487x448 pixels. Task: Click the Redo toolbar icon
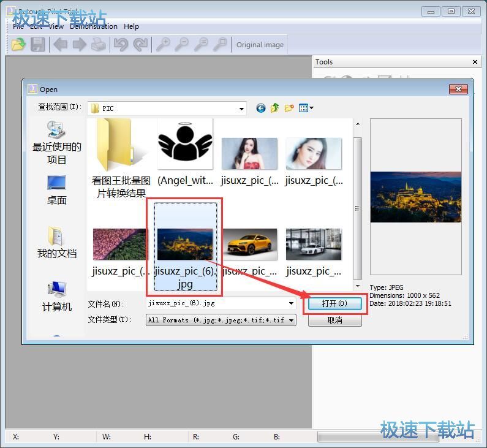[x=140, y=44]
